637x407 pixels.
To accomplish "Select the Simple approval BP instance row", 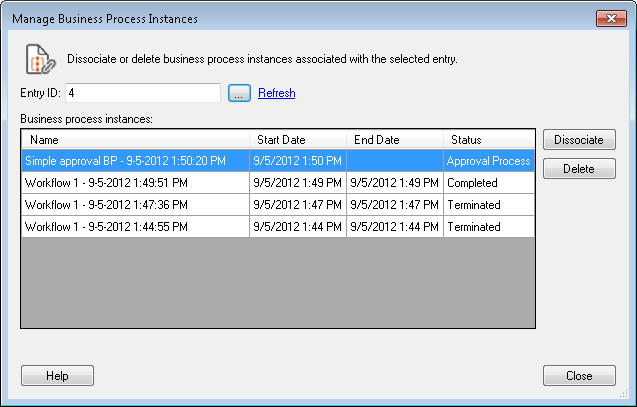I will pos(135,161).
